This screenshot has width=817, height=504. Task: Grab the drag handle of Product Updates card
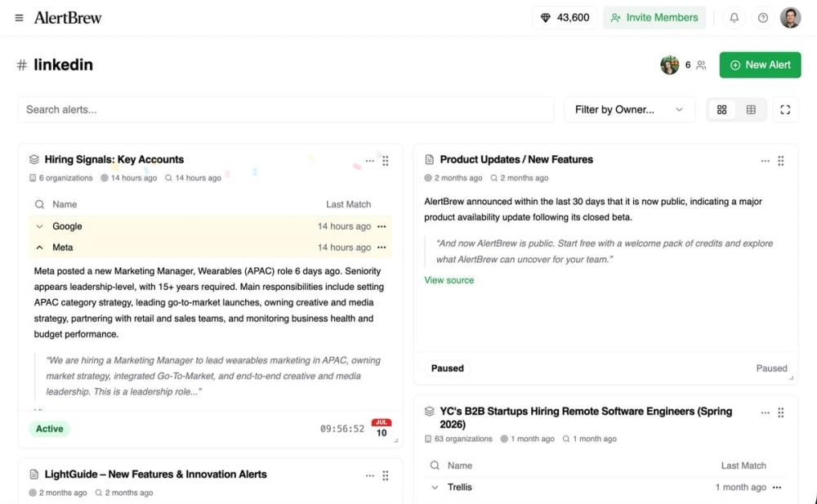pyautogui.click(x=780, y=161)
